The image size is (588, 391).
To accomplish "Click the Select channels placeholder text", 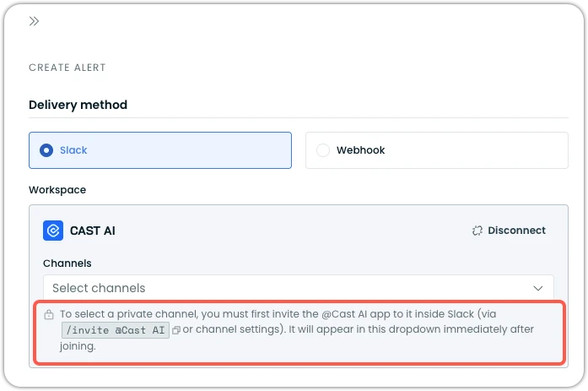I will [99, 288].
